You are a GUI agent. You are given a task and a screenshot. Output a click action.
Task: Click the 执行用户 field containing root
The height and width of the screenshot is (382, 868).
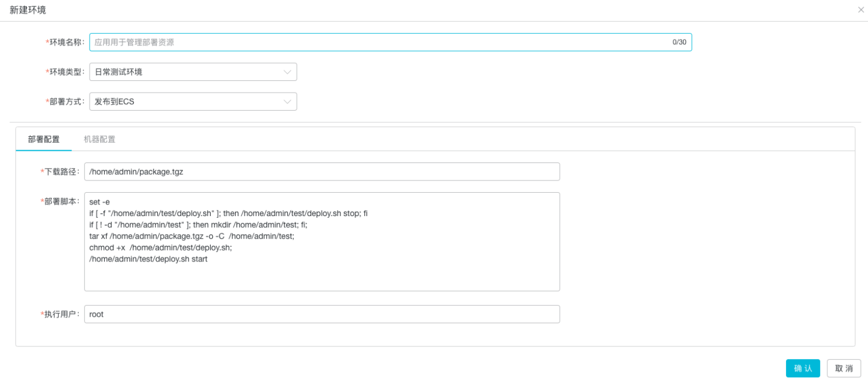[322, 314]
